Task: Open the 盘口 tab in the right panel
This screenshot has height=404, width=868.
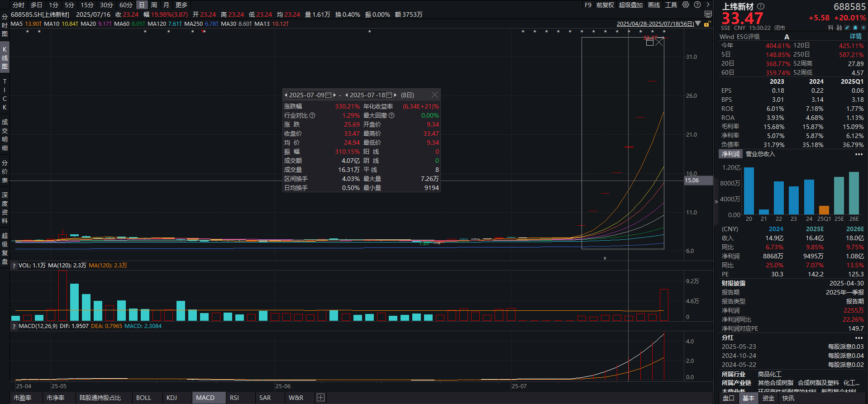Action: (x=729, y=398)
